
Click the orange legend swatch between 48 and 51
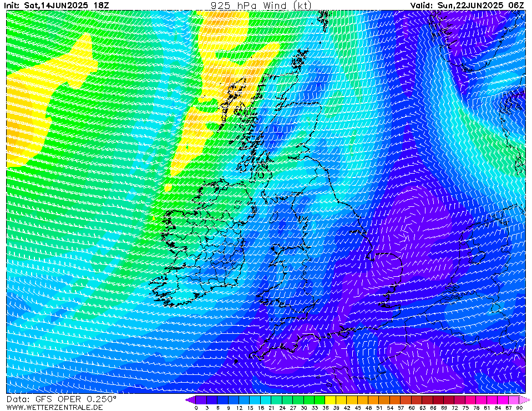pos(373,399)
